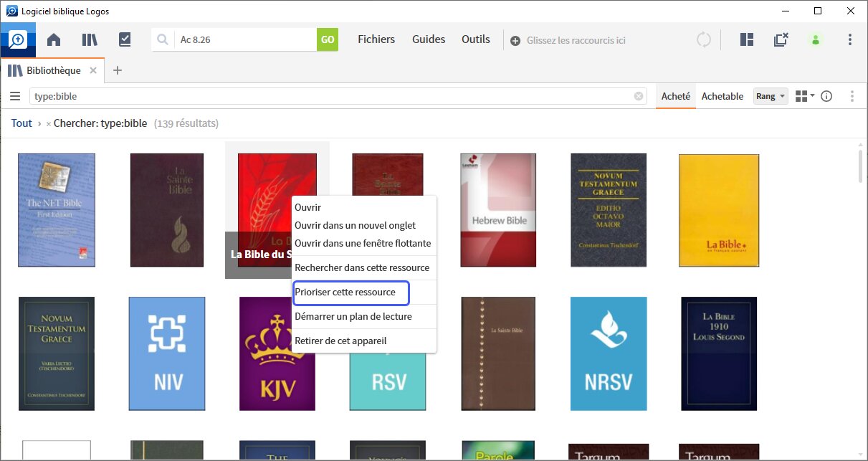Clear the type:bible filter text
Screen dimensions: 868x461
pyautogui.click(x=639, y=96)
